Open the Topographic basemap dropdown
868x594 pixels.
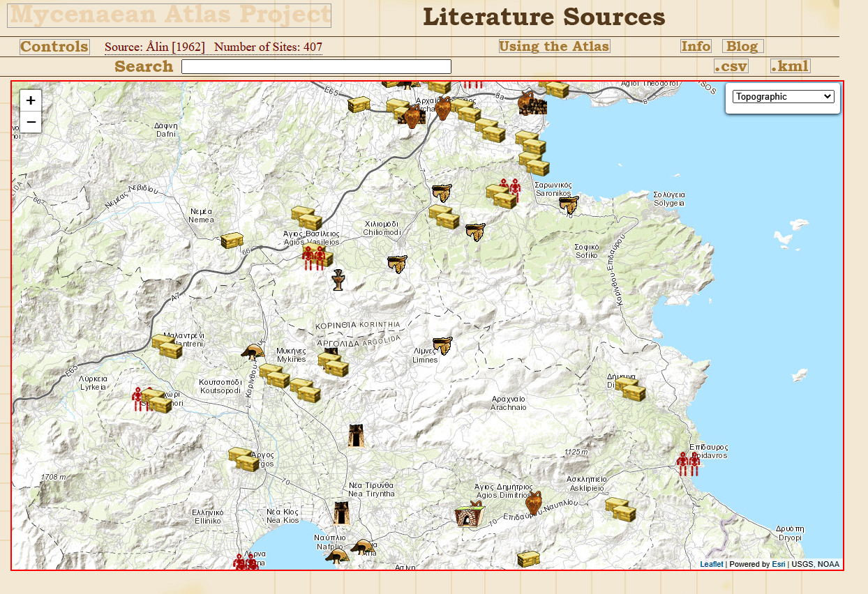(x=783, y=97)
